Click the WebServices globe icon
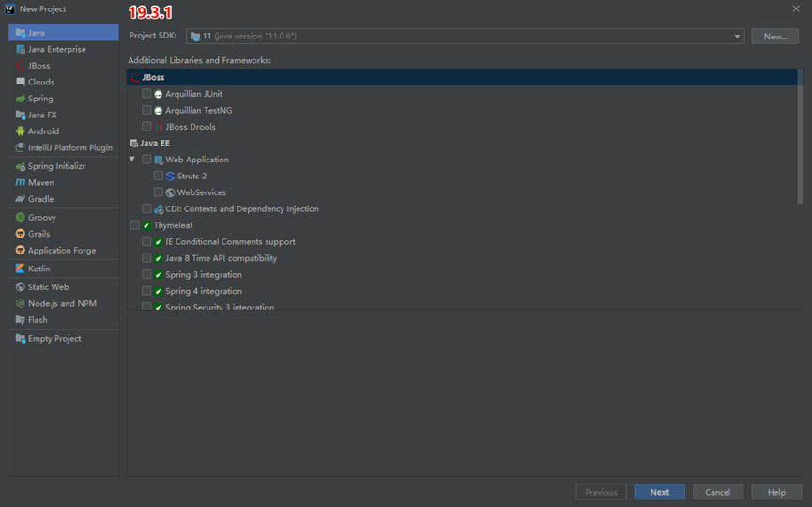 click(x=170, y=192)
